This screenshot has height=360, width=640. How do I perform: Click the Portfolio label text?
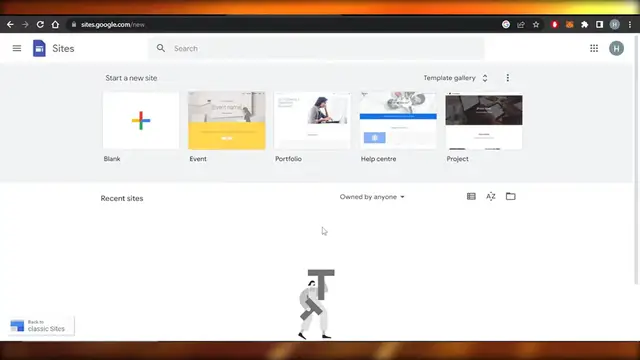288,159
